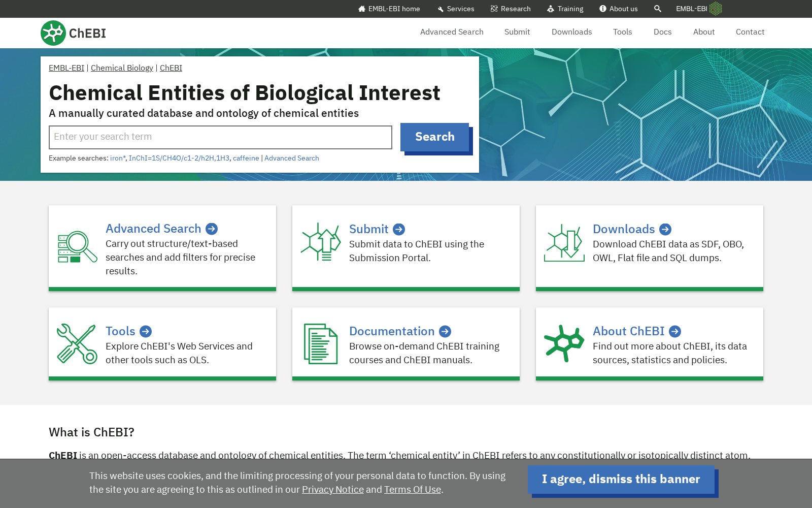Open the search magnifier icon in top bar
812x508 pixels.
pos(658,9)
